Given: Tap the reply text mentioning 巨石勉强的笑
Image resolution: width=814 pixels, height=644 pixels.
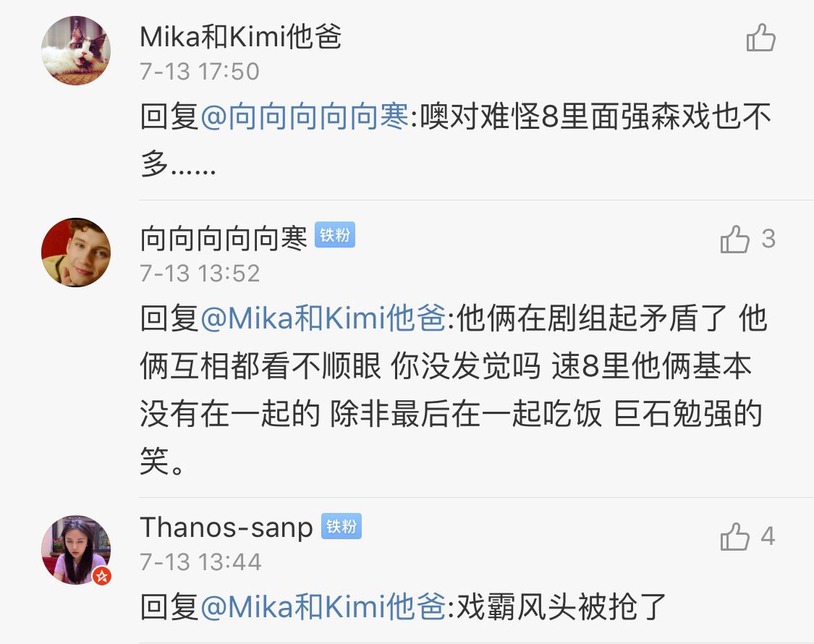Looking at the screenshot, I should 449,391.
